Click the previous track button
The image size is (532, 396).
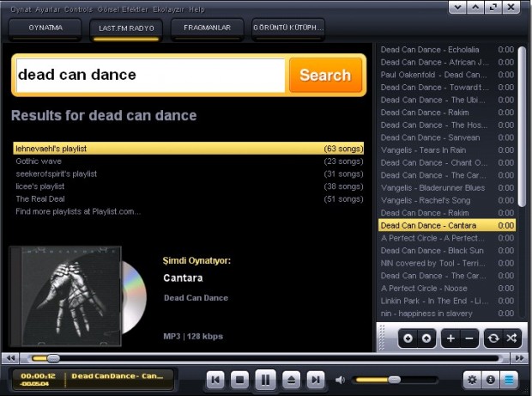[x=215, y=380]
